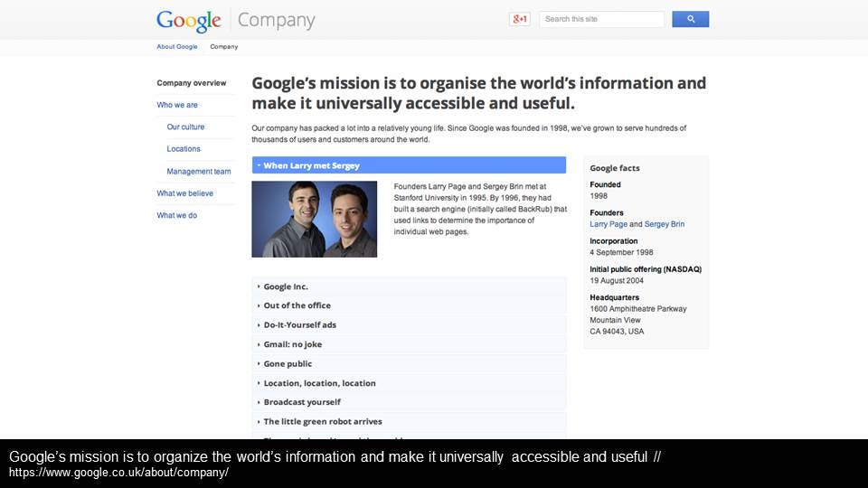The image size is (868, 488).
Task: Open What we do sidebar link
Action: tap(176, 215)
